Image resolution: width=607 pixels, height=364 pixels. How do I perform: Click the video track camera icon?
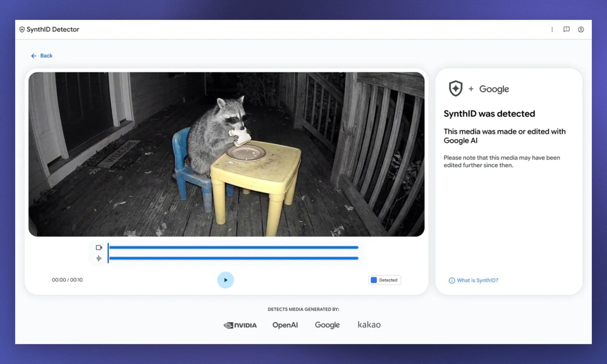pyautogui.click(x=99, y=248)
